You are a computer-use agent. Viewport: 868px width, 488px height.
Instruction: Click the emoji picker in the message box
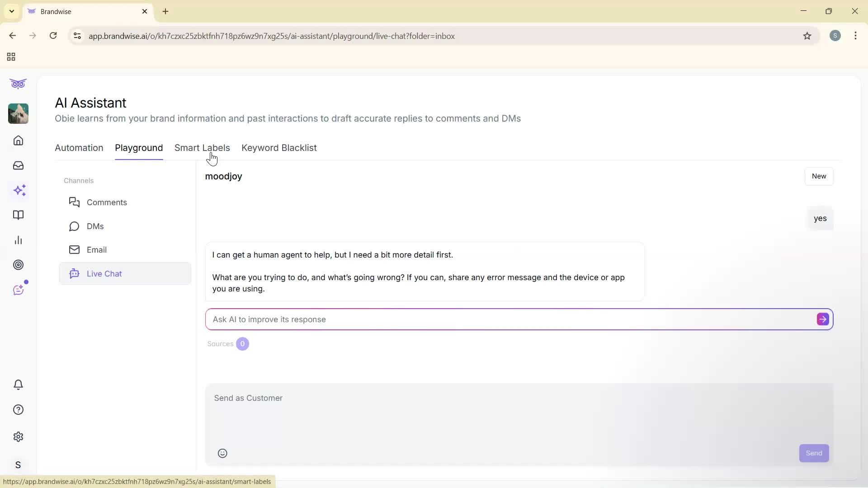[222, 453]
